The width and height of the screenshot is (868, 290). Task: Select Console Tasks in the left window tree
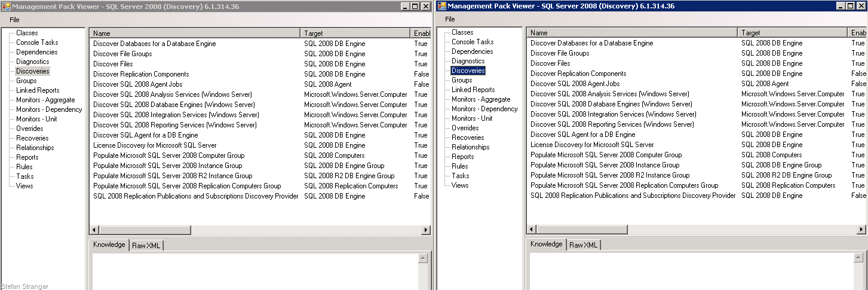(36, 42)
